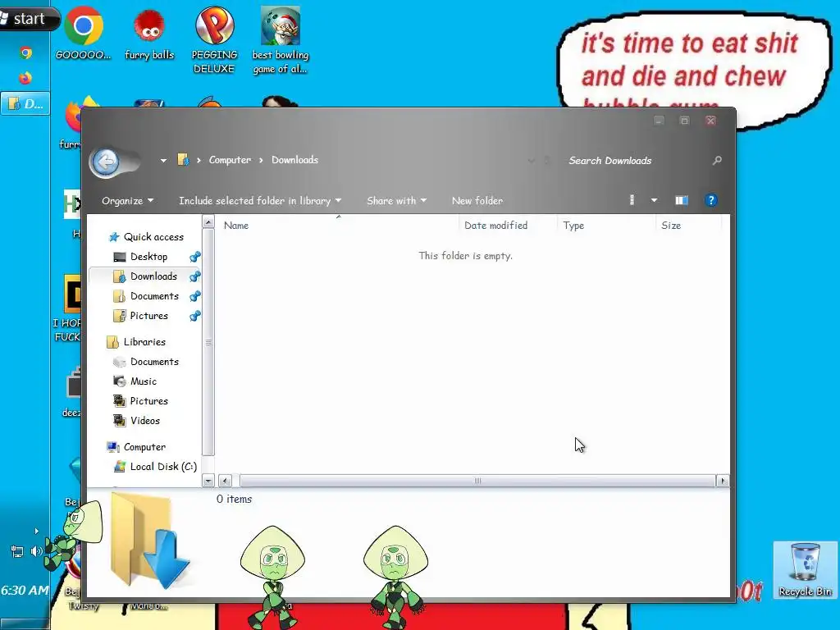This screenshot has height=630, width=840.
Task: Click the Computer breadcrumb in address bar
Action: (x=230, y=160)
